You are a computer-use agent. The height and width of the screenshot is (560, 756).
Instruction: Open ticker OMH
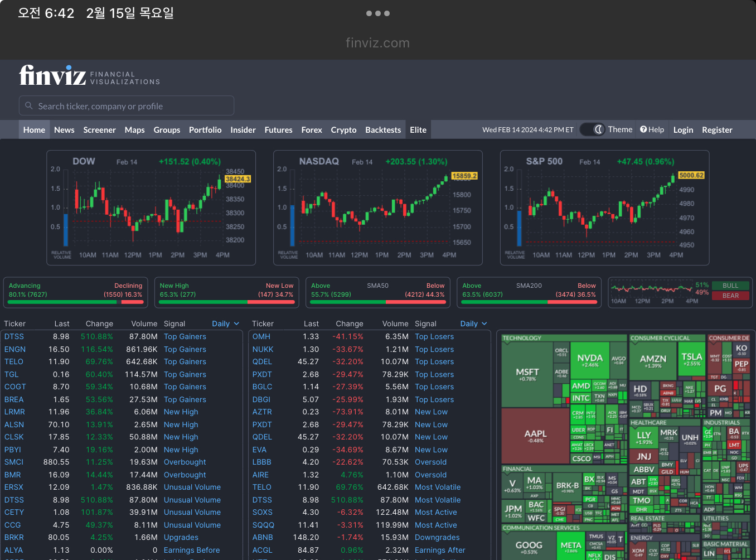click(x=261, y=336)
